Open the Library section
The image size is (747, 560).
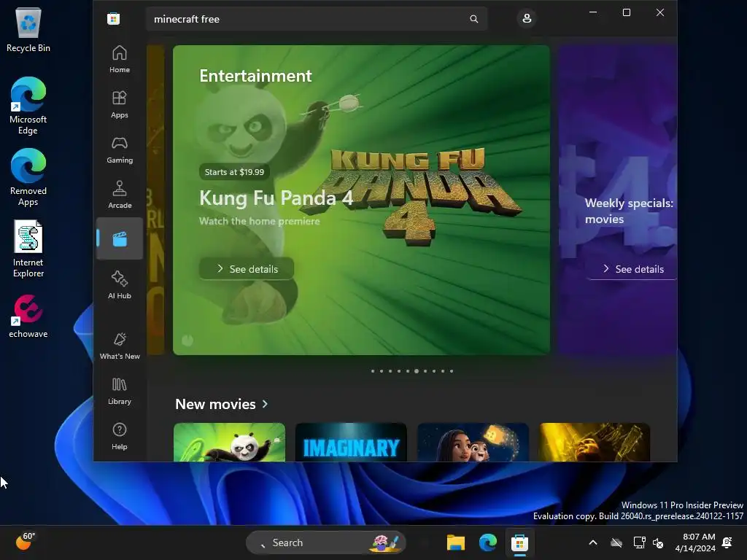(119, 391)
